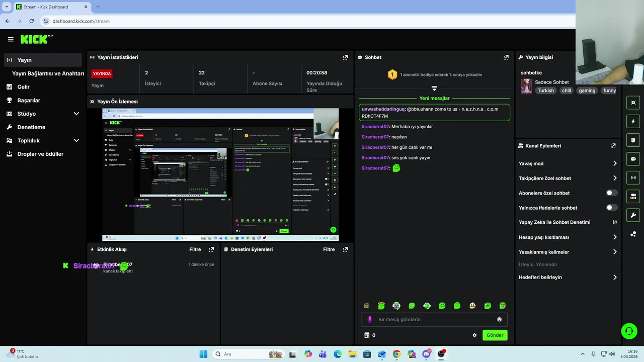Pop out the Etkinlik Akışı panel

pos(211,249)
